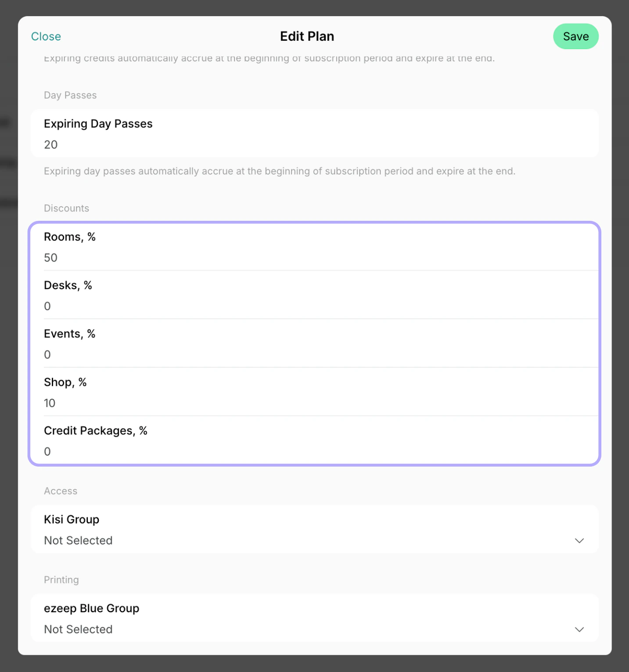
Task: Open the Kisi Group Not Selected field
Action: [314, 529]
